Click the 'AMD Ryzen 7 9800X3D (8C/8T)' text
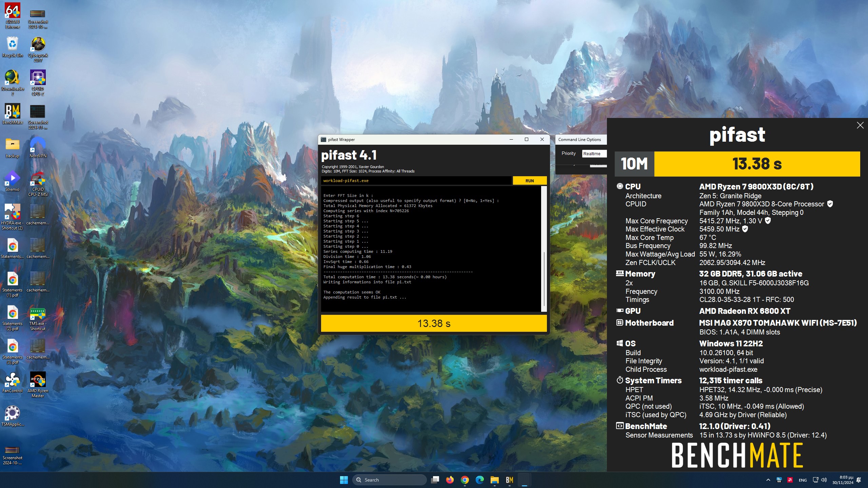The image size is (868, 488). tap(756, 186)
